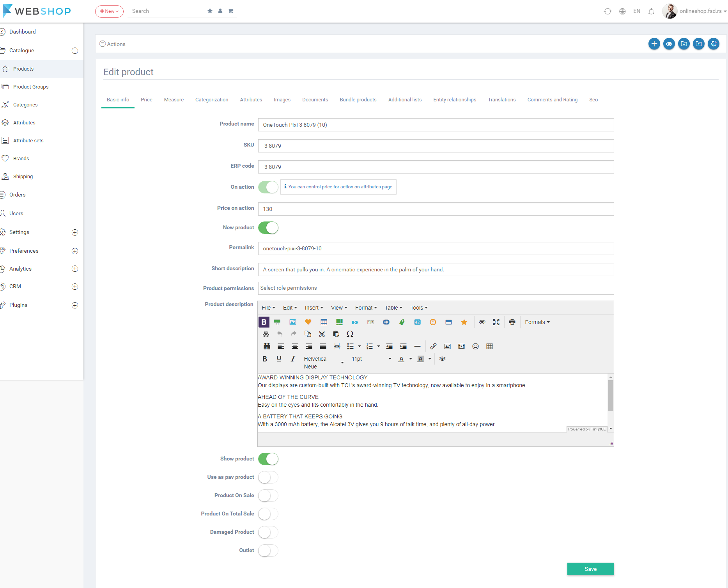Image resolution: width=728 pixels, height=588 pixels.
Task: Expand the CRM sidebar section
Action: (x=75, y=287)
